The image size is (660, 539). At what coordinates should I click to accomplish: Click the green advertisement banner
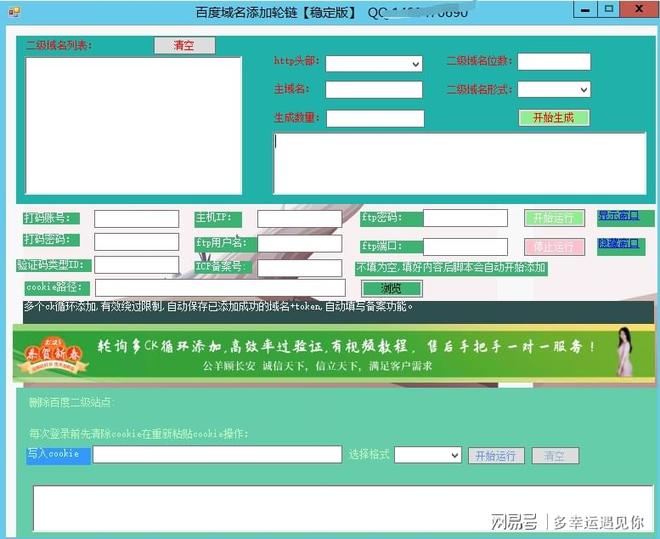pos(334,353)
